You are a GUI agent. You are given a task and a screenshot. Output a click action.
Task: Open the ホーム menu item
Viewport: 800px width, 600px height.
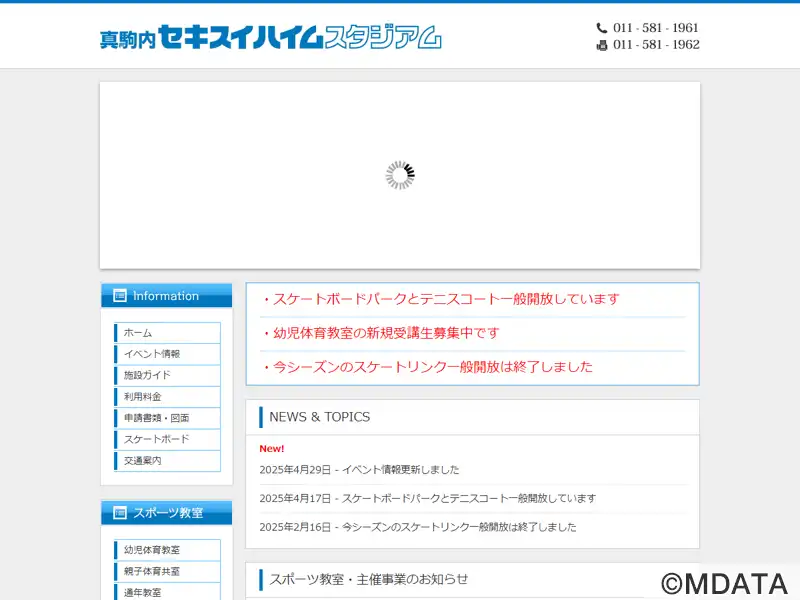tap(167, 333)
